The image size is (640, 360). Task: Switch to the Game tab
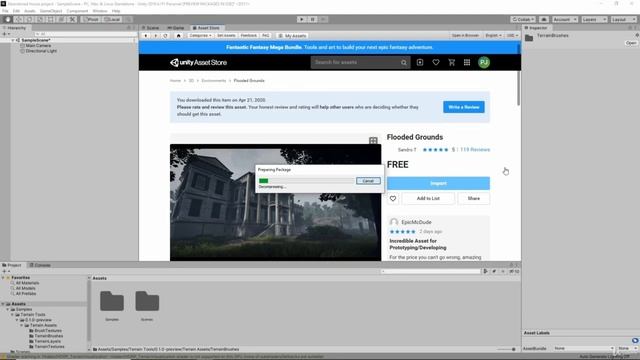point(176,28)
